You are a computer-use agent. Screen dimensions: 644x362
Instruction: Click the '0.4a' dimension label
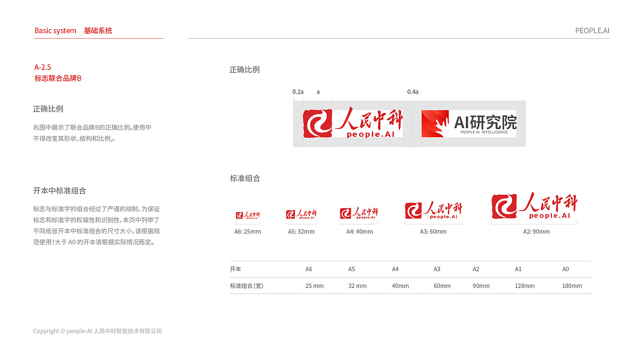(x=413, y=92)
